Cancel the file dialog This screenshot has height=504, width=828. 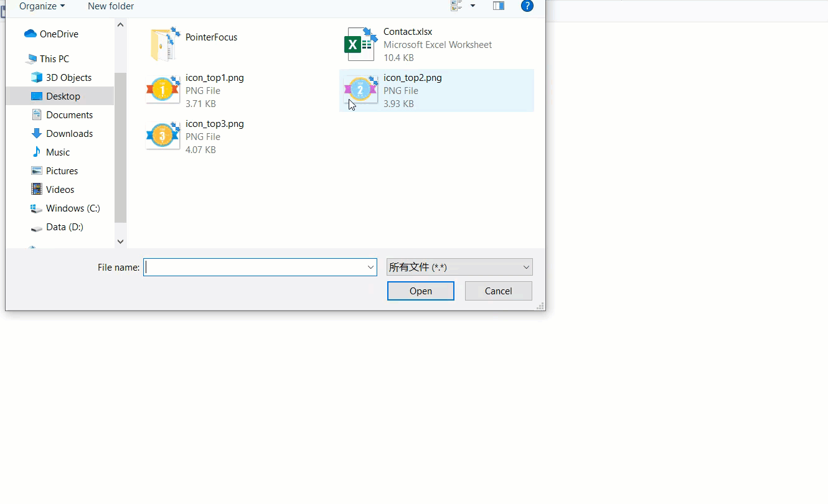(498, 291)
